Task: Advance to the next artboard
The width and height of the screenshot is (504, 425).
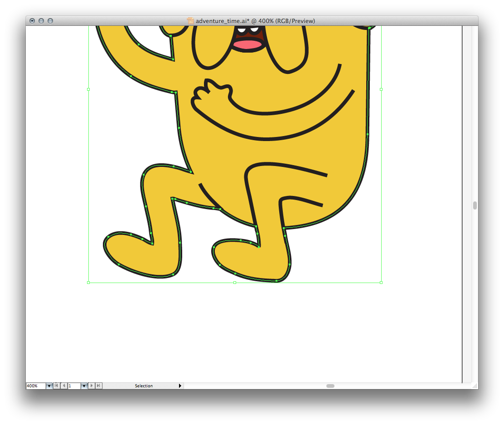Action: coord(92,386)
